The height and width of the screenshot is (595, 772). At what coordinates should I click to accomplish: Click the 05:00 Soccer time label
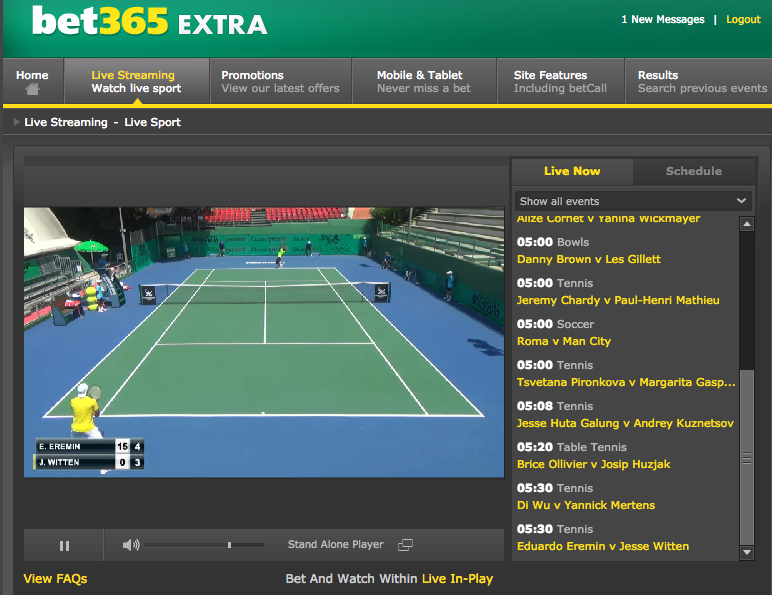[555, 324]
